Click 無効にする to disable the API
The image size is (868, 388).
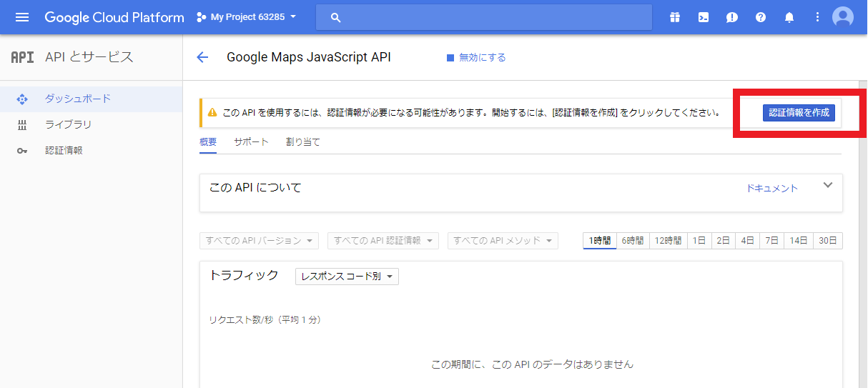476,58
